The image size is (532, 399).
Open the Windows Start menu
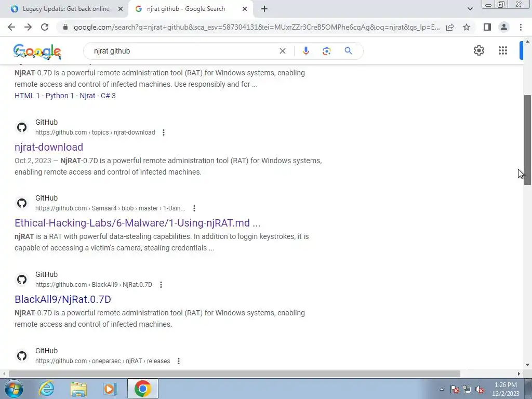pos(14,389)
